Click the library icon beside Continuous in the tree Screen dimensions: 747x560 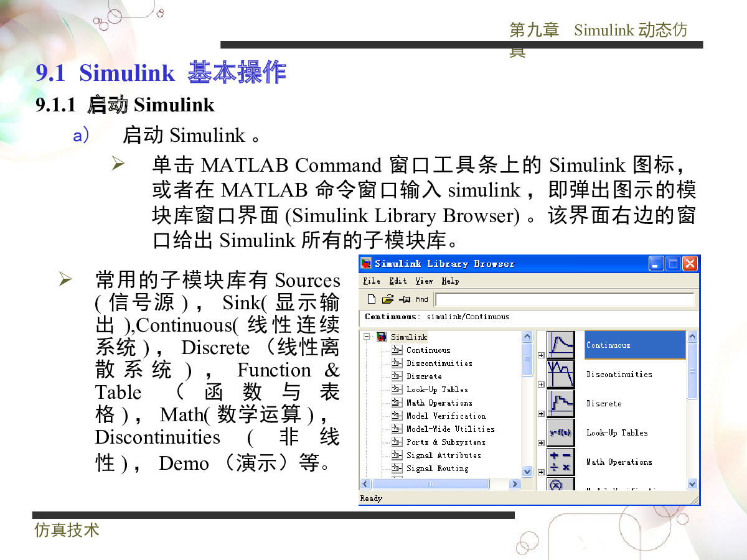(x=397, y=350)
